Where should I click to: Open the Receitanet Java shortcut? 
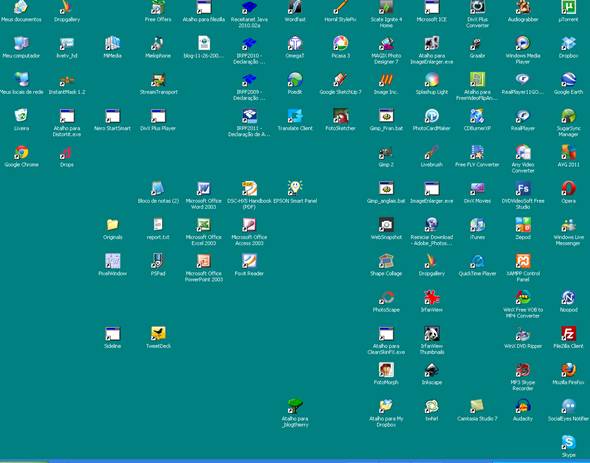[249, 7]
